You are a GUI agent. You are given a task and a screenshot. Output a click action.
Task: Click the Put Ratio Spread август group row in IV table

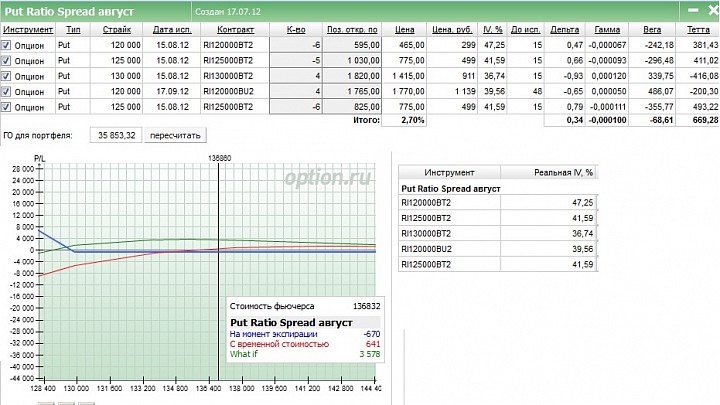tap(498, 188)
